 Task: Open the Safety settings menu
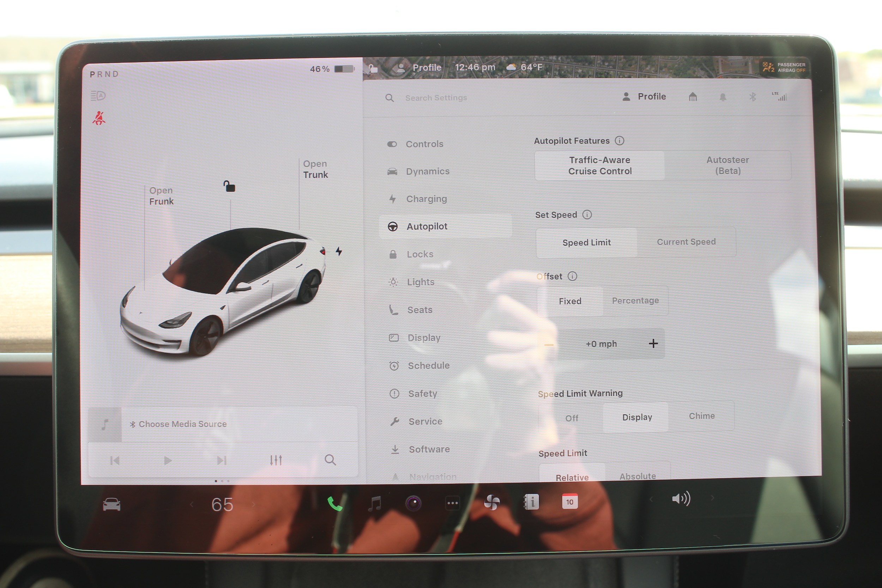pyautogui.click(x=422, y=393)
